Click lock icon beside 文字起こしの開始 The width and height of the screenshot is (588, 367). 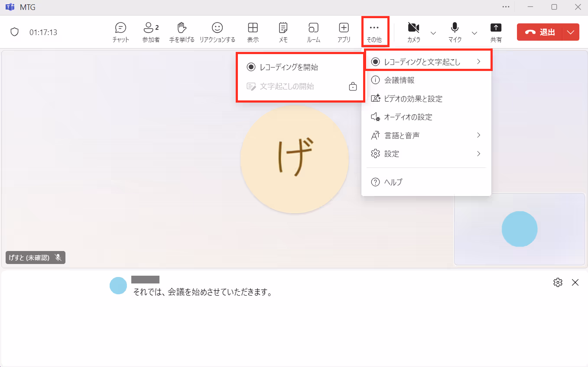tap(353, 87)
